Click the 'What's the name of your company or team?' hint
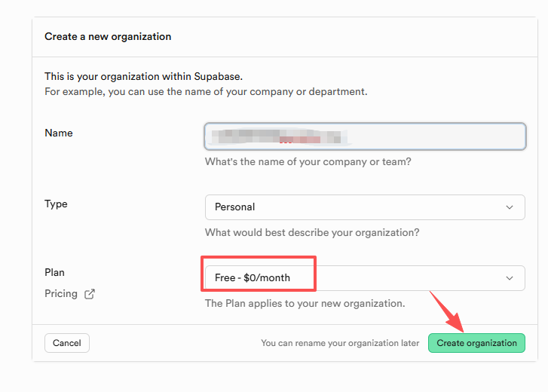This screenshot has height=392, width=548. (x=308, y=162)
